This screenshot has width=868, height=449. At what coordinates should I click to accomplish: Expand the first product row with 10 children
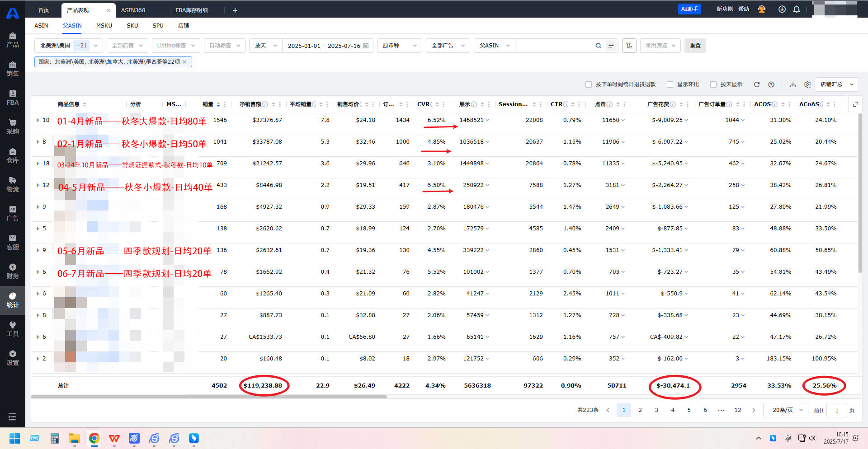coord(38,120)
